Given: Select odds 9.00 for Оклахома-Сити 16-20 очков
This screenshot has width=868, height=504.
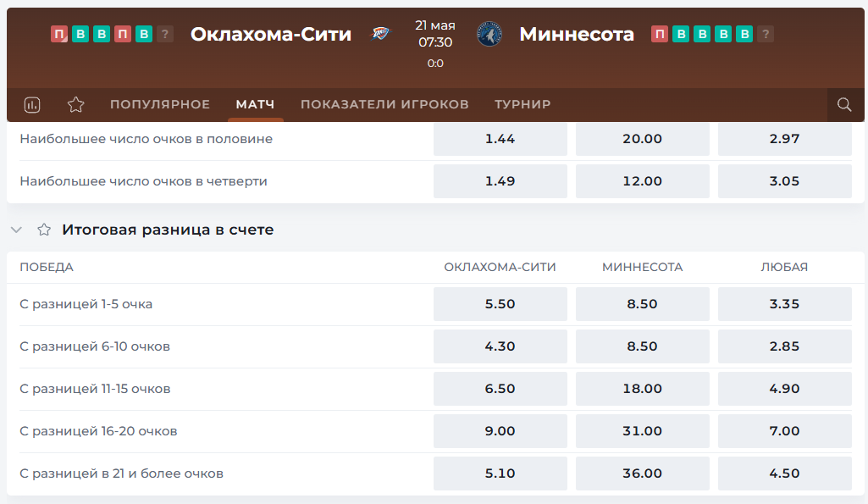Looking at the screenshot, I should tap(500, 431).
